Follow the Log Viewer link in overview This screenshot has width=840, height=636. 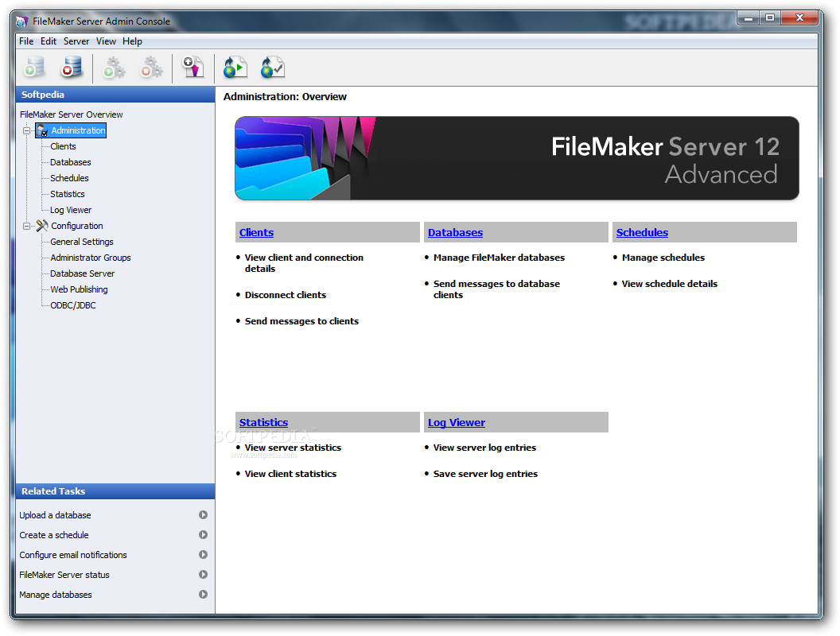click(x=457, y=422)
